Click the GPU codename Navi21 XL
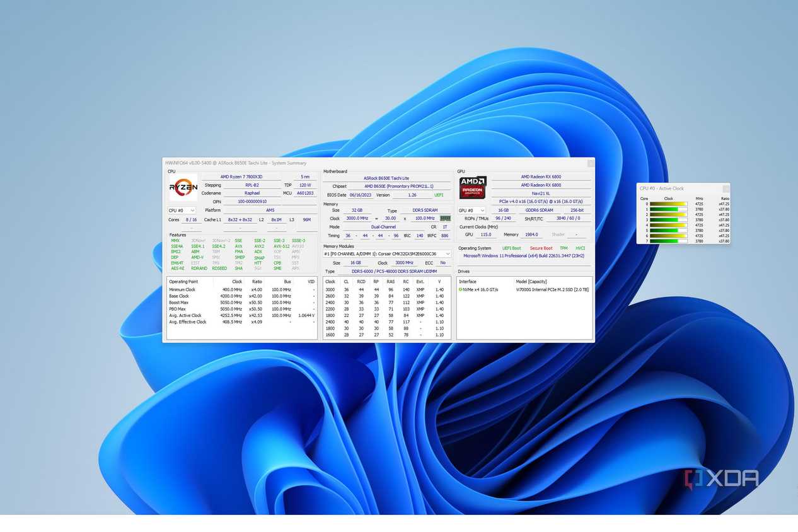This screenshot has width=798, height=532. pyautogui.click(x=541, y=194)
